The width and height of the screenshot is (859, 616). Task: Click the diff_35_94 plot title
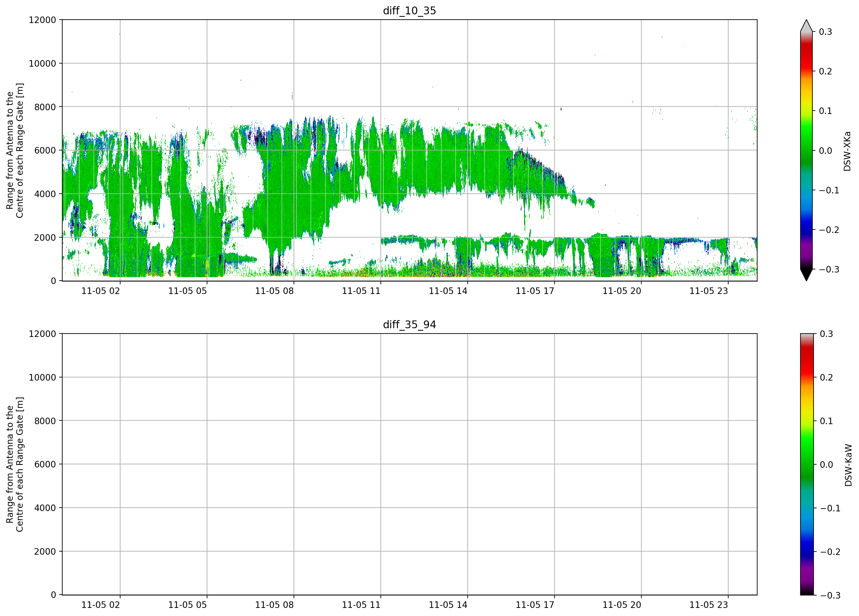pyautogui.click(x=409, y=325)
